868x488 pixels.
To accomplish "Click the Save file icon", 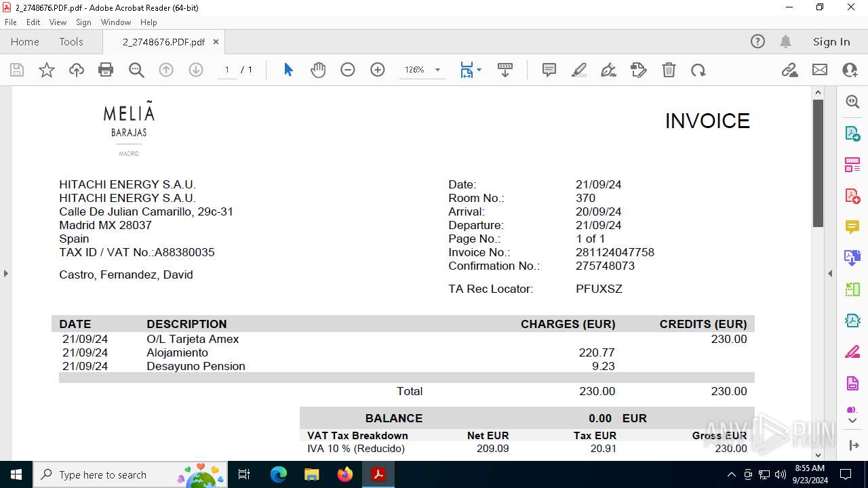I will [x=17, y=70].
